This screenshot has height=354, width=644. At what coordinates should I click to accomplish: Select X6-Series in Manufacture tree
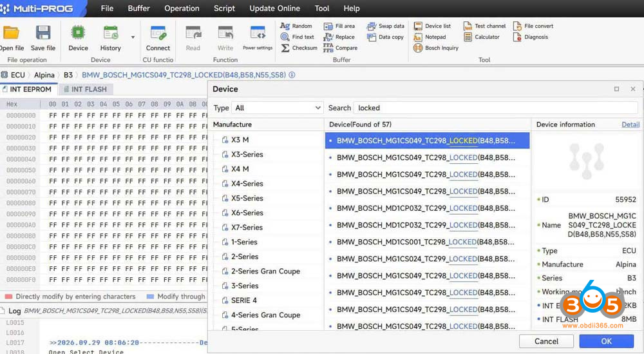(247, 213)
